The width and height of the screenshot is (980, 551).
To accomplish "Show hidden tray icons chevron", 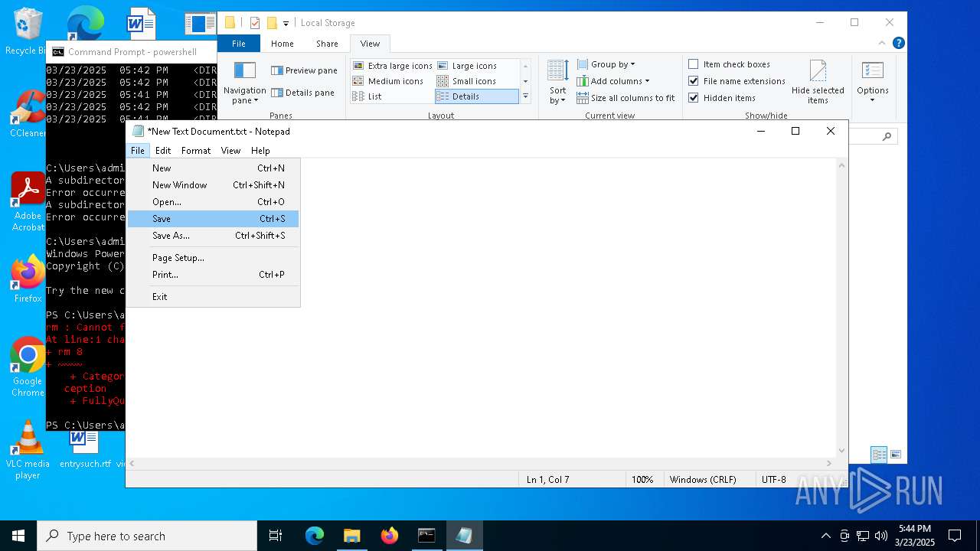I will (825, 536).
